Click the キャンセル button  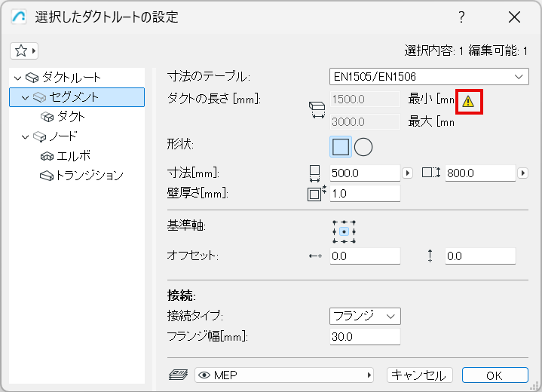pyautogui.click(x=419, y=375)
